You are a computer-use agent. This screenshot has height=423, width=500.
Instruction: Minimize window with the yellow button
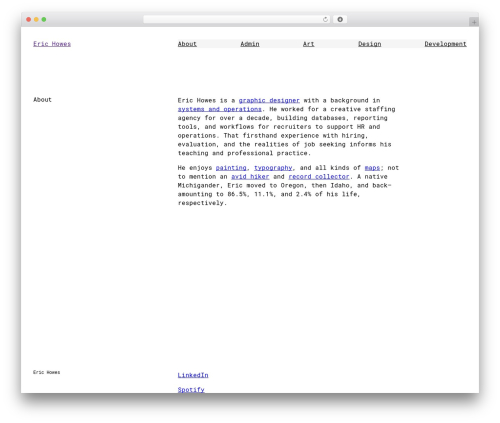pos(36,19)
